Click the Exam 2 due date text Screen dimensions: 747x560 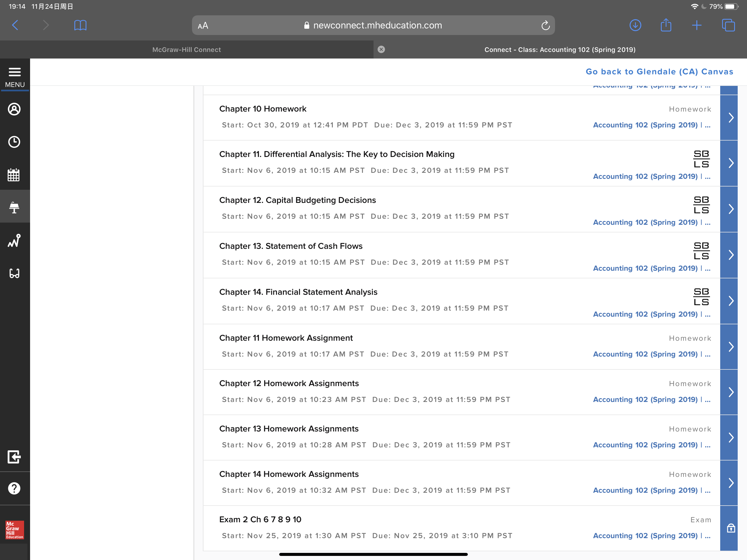click(442, 536)
